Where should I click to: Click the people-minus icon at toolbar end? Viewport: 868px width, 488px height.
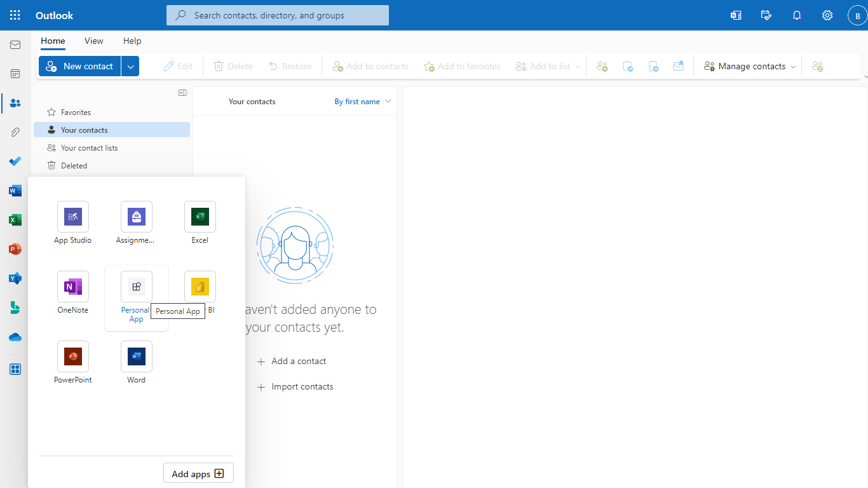click(x=818, y=66)
